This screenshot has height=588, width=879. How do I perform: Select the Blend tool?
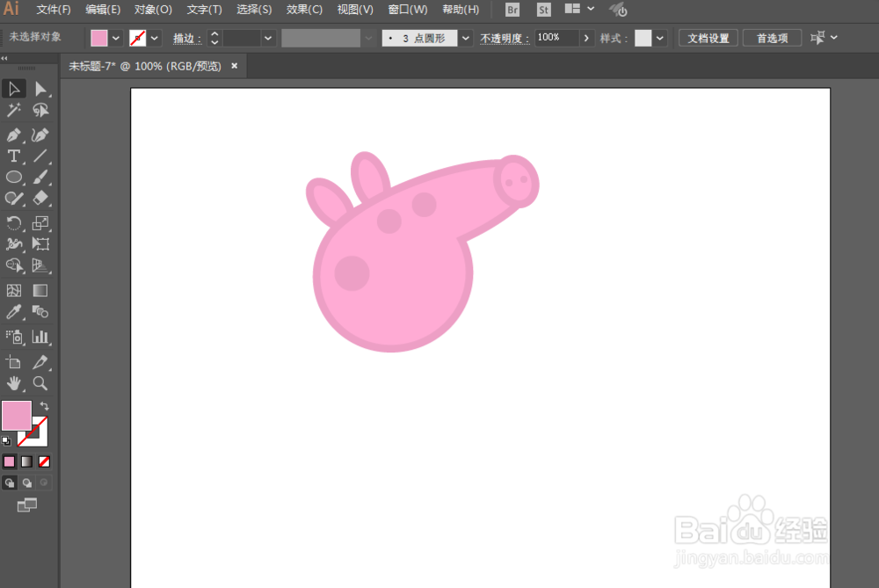coord(40,312)
